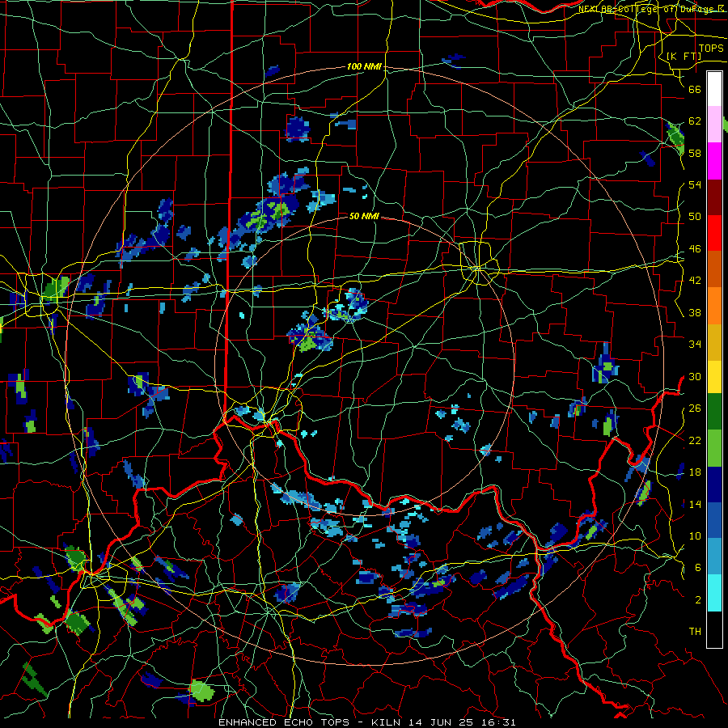Click the 10 scale value
This screenshot has width=728, height=728.
point(695,535)
